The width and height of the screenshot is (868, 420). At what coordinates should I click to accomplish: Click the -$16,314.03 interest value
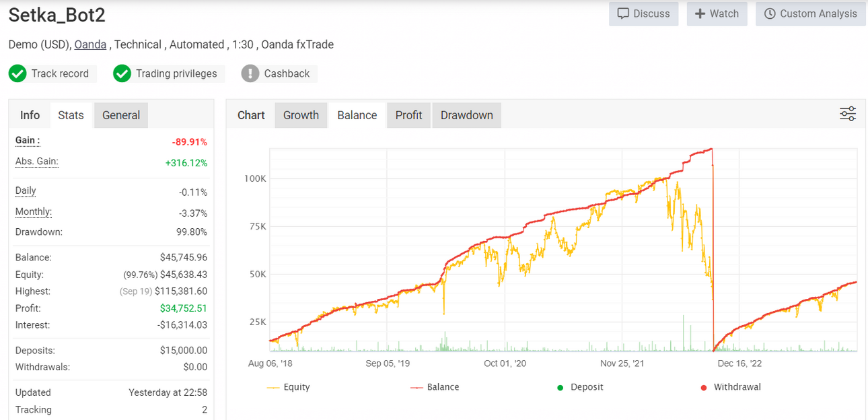[x=182, y=325]
